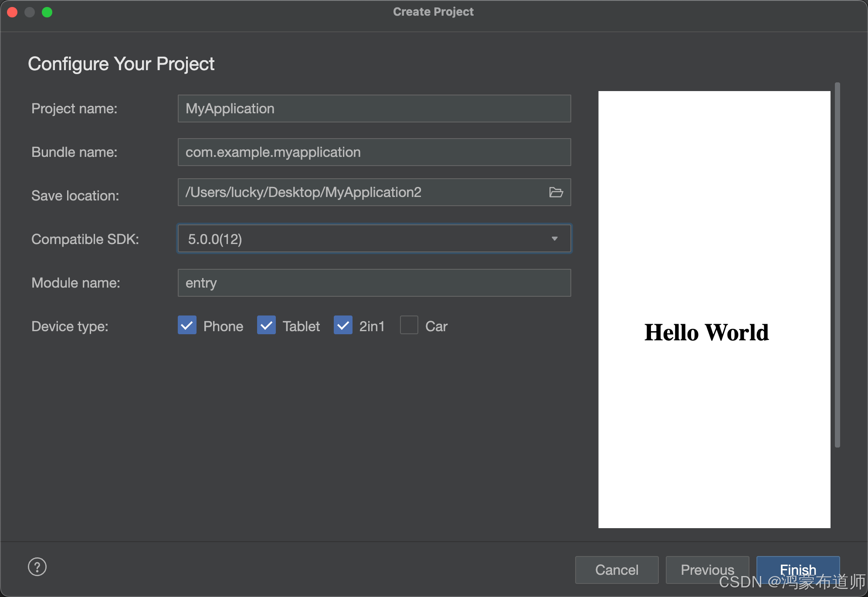Viewport: 868px width, 597px height.
Task: Click the folder browse icon in Save location
Action: click(556, 192)
